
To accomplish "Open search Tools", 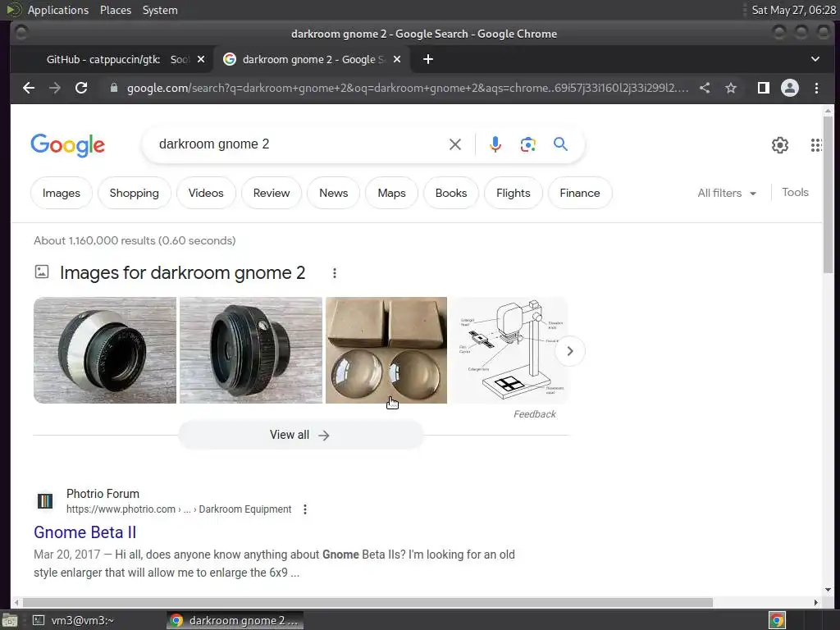I will (x=795, y=192).
